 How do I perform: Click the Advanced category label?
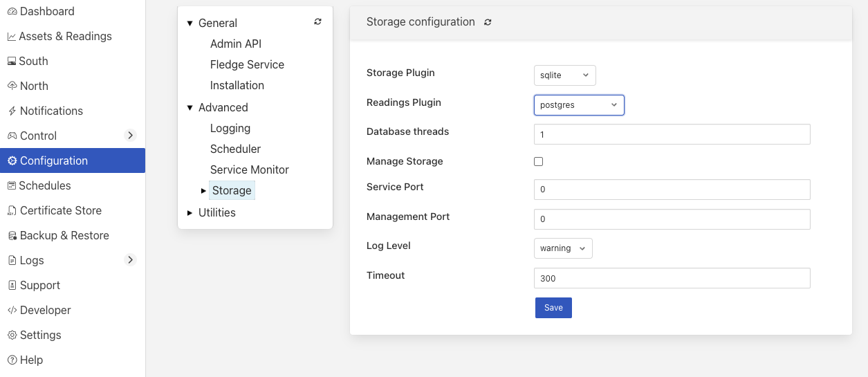[x=223, y=107]
